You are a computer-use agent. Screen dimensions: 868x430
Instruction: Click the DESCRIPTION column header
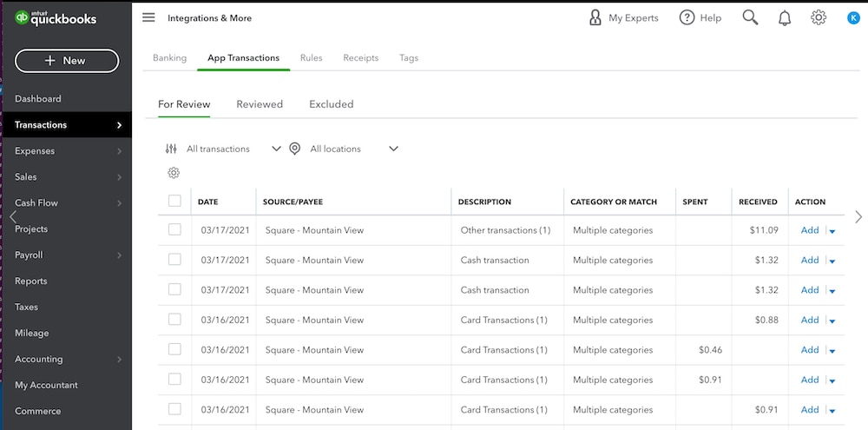(x=485, y=202)
